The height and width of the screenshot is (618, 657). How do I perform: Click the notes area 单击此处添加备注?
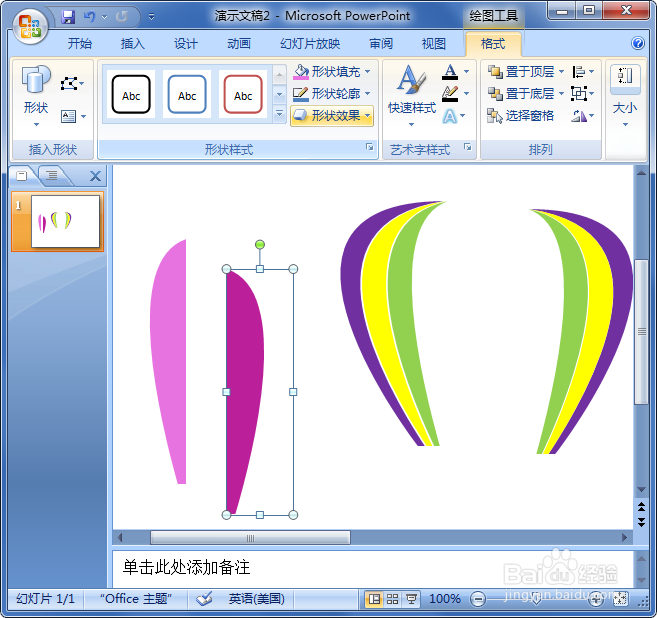(x=186, y=567)
